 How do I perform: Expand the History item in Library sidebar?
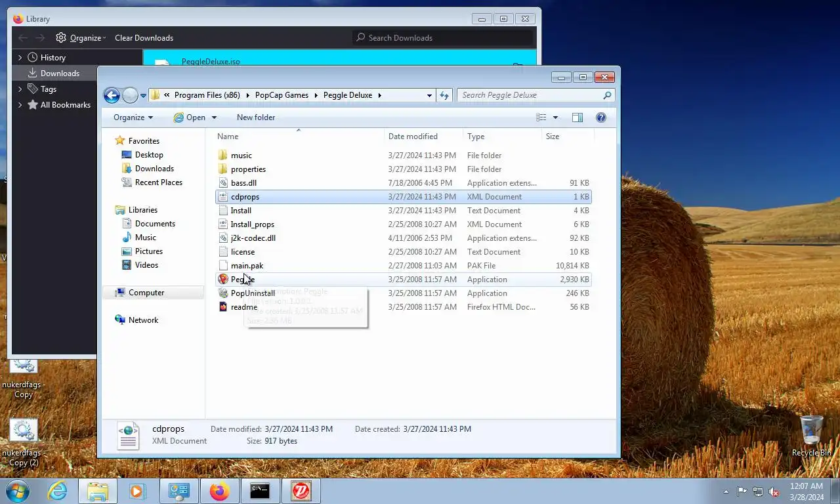pos(20,58)
